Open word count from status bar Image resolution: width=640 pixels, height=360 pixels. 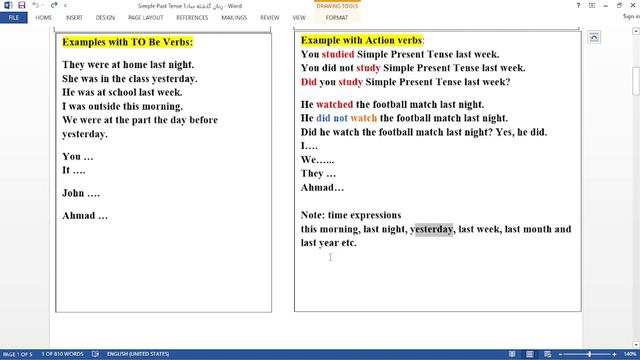[62, 354]
